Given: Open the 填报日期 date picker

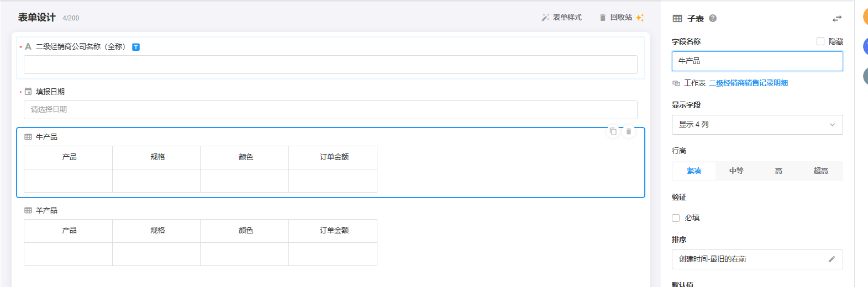Looking at the screenshot, I should tap(330, 110).
